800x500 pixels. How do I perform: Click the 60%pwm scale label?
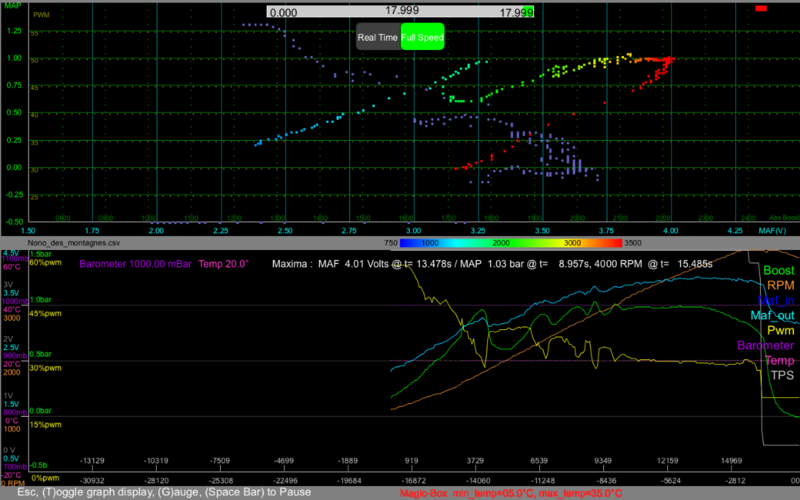(x=45, y=262)
